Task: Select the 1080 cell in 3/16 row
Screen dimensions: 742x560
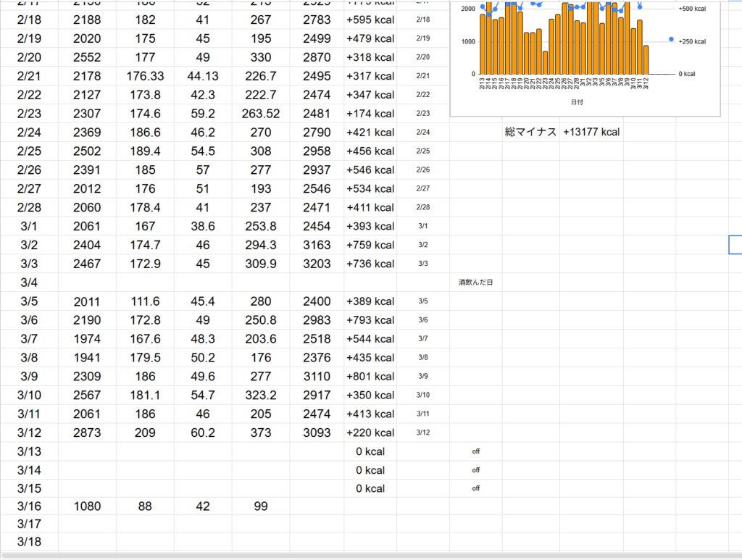Action: [87, 507]
